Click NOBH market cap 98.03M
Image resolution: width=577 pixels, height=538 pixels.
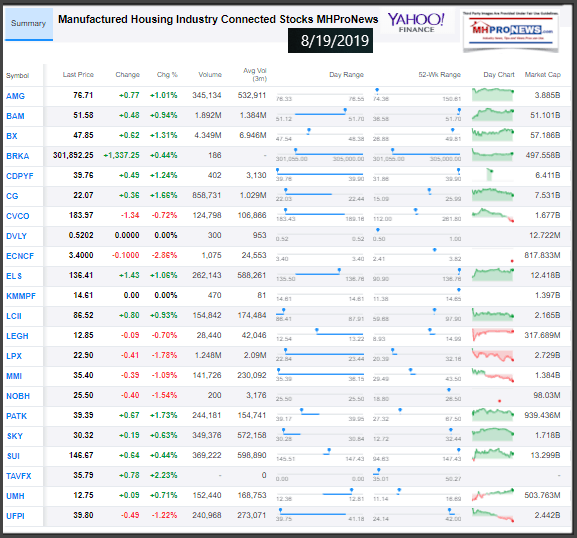coord(547,395)
